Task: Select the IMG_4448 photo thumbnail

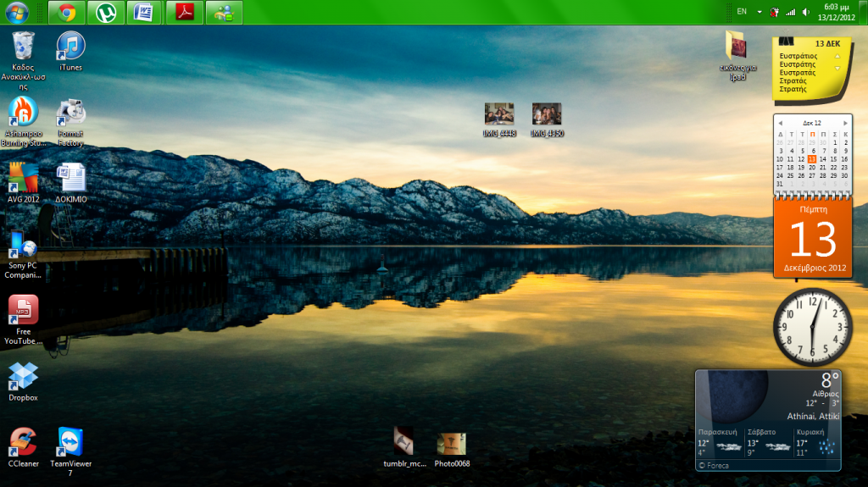Action: [499, 114]
